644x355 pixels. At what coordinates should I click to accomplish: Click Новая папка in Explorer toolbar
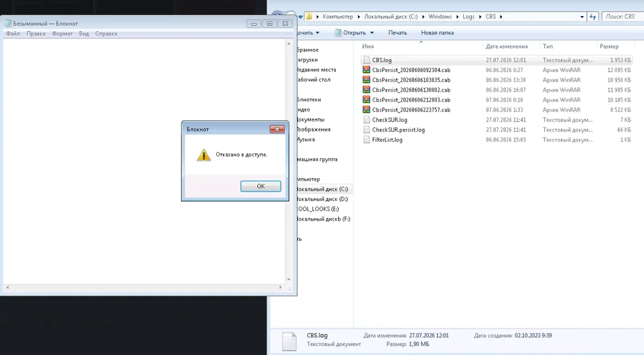click(437, 33)
